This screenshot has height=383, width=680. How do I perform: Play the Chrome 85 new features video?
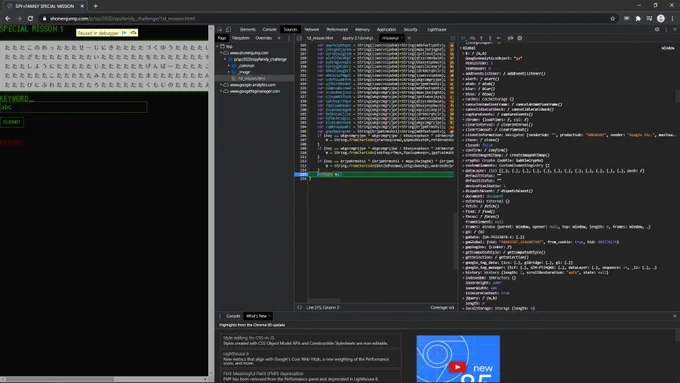click(x=457, y=367)
